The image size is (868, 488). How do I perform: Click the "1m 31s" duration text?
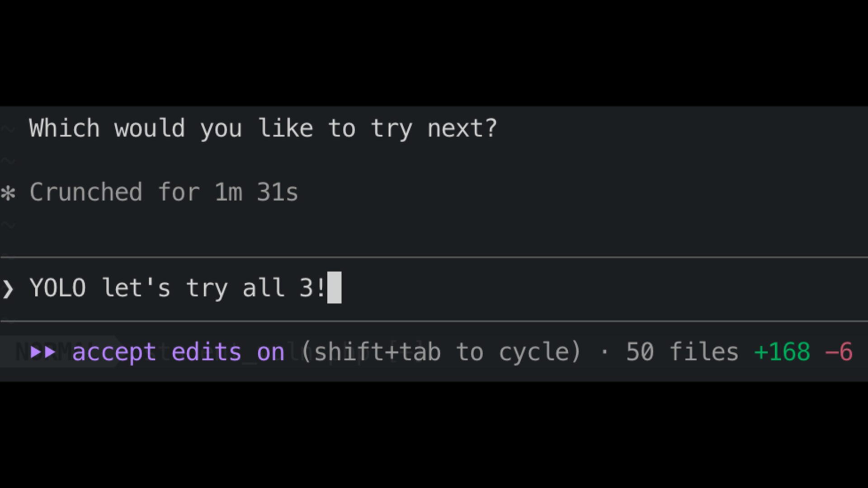tap(256, 192)
